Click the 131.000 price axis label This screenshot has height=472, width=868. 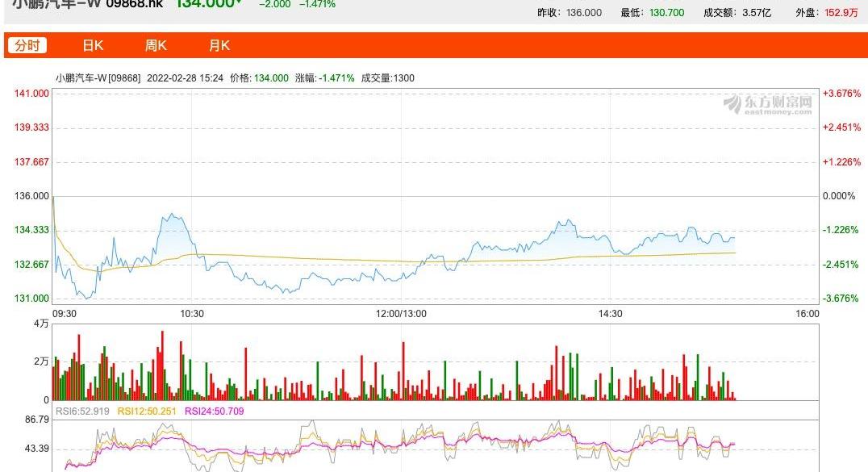(31, 298)
